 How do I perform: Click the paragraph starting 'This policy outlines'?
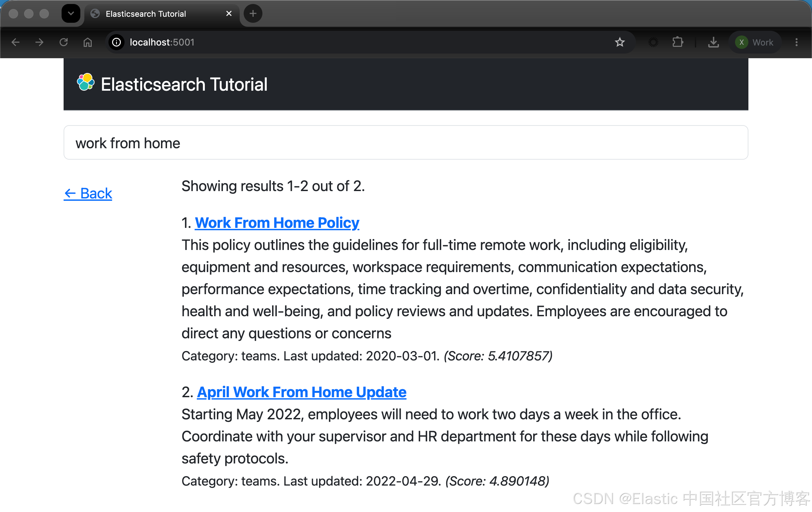463,289
